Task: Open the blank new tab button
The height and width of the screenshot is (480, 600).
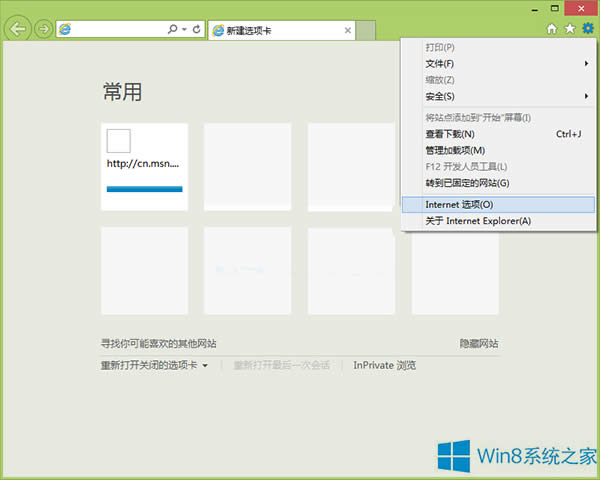Action: [366, 31]
